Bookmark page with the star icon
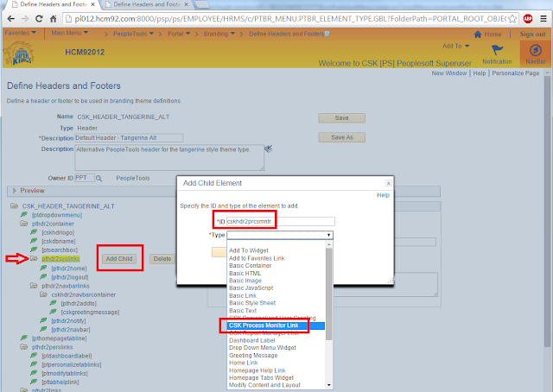 tap(512, 19)
